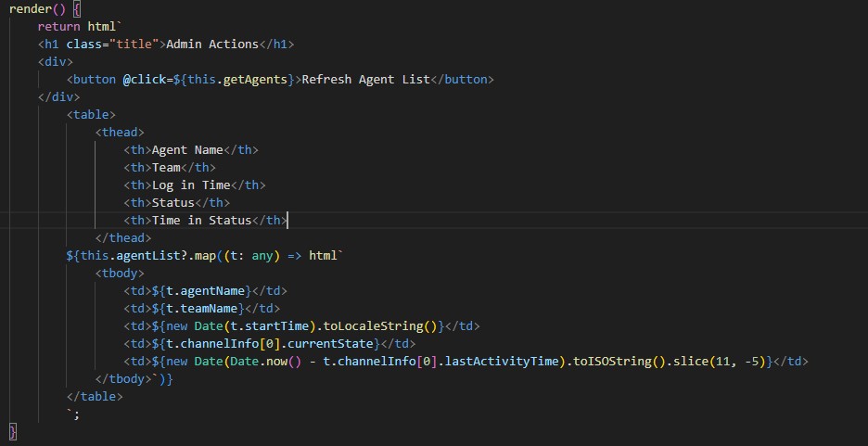This screenshot has width=868, height=446.
Task: Place cursor after Time in Status closing th tag
Action: pos(288,221)
